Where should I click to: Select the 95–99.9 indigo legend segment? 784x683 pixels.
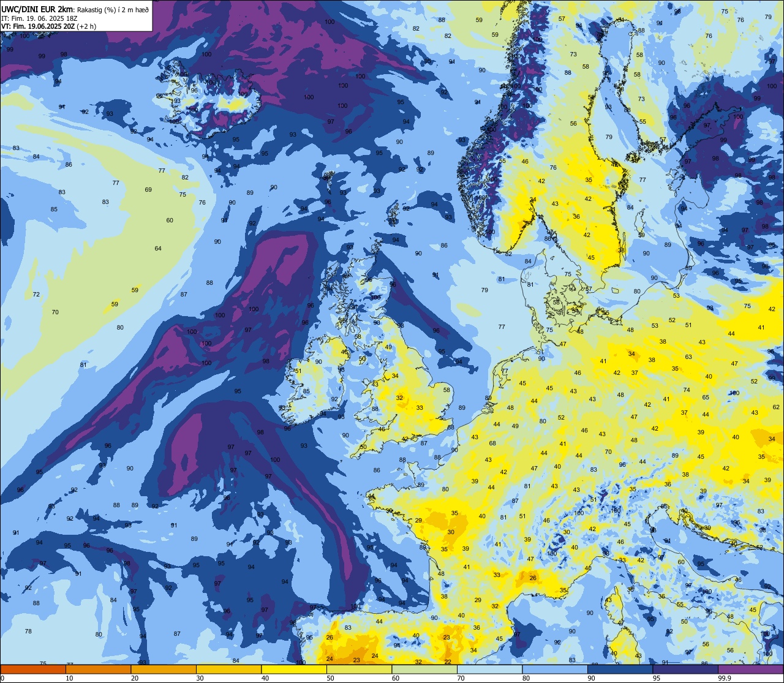685,669
